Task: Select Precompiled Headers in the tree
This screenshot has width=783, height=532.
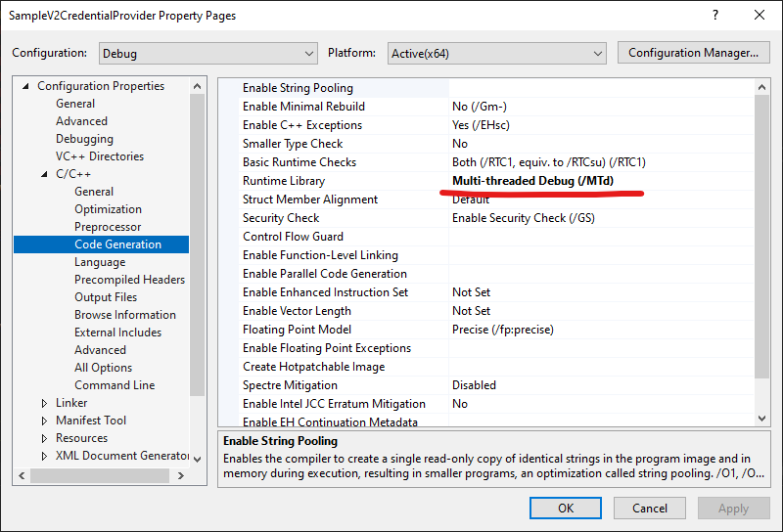Action: point(129,280)
